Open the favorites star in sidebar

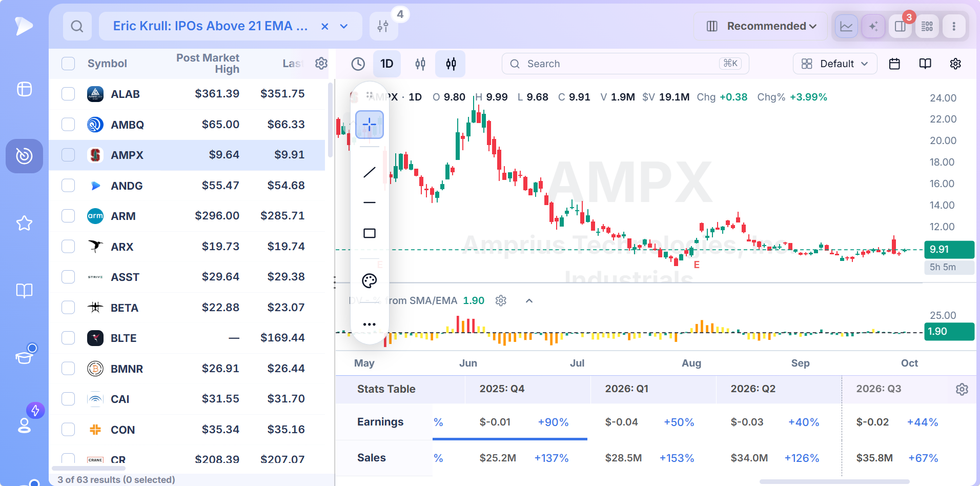tap(24, 223)
